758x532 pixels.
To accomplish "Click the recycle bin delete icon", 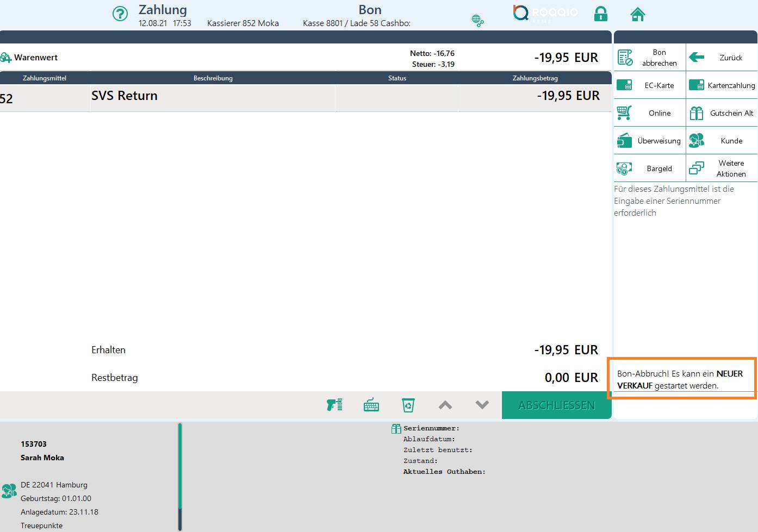I will pyautogui.click(x=408, y=405).
